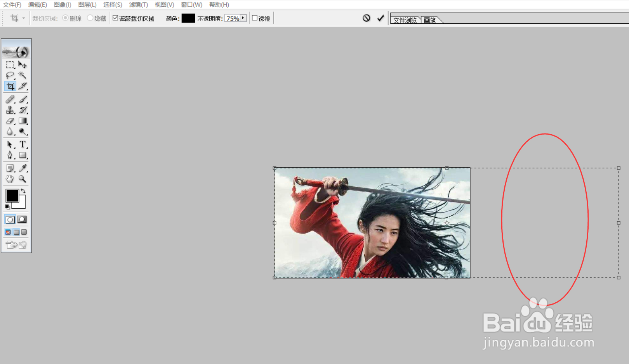Open the 图层(L) menu
The width and height of the screenshot is (629, 364).
(x=87, y=5)
